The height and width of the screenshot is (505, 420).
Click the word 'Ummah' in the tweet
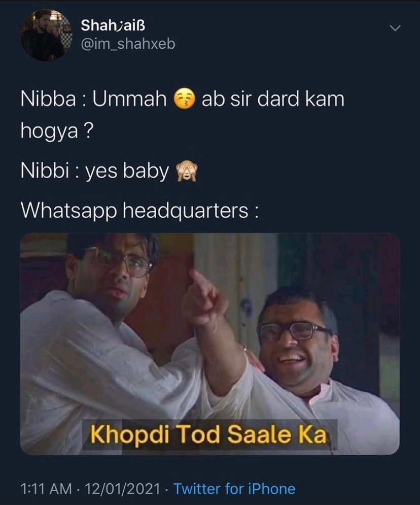[x=130, y=99]
